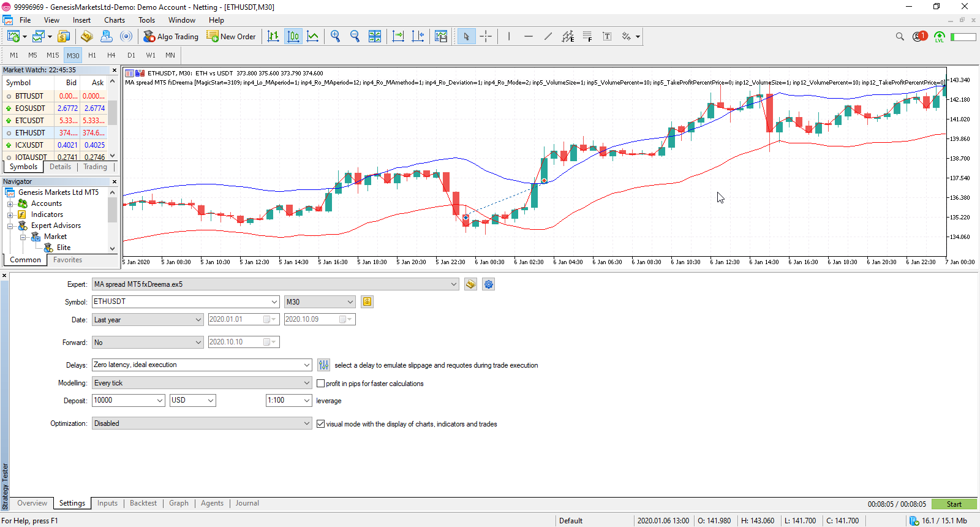
Task: Open expert properties gear icon
Action: [x=488, y=284]
